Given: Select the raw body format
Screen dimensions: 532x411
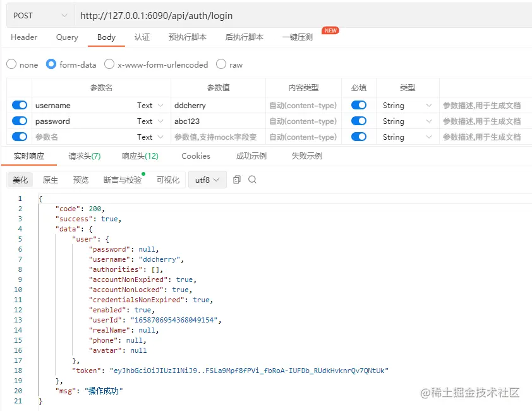Looking at the screenshot, I should point(221,64).
